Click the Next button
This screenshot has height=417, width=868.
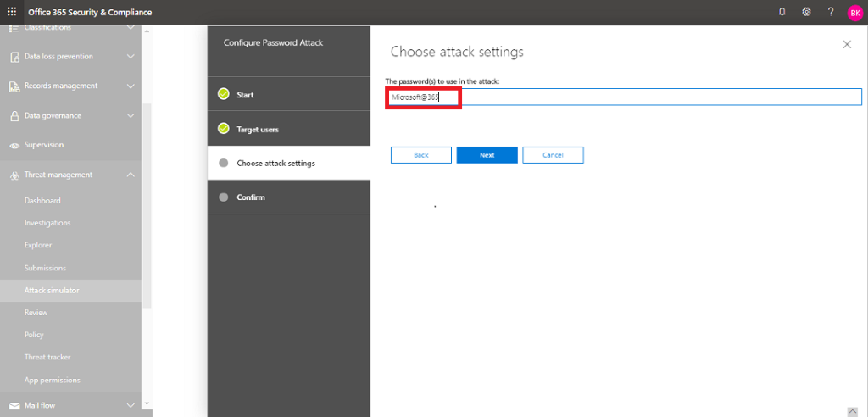point(487,155)
